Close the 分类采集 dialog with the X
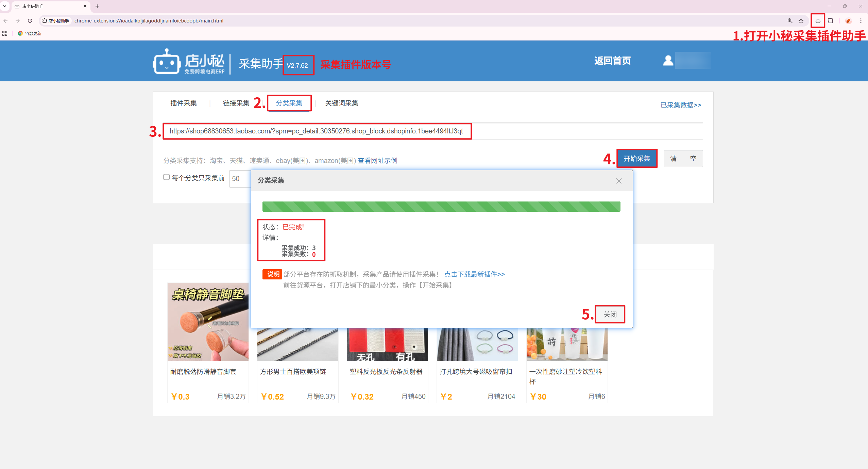This screenshot has width=868, height=469. point(619,181)
